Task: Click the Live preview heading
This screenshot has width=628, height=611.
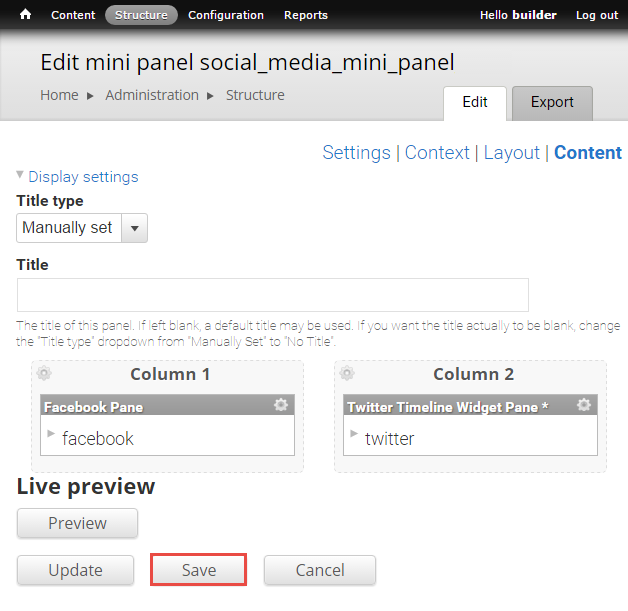Action: 86,486
